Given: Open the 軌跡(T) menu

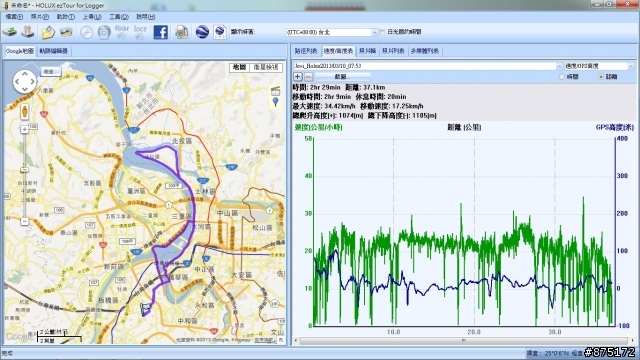Looking at the screenshot, I should tap(65, 17).
